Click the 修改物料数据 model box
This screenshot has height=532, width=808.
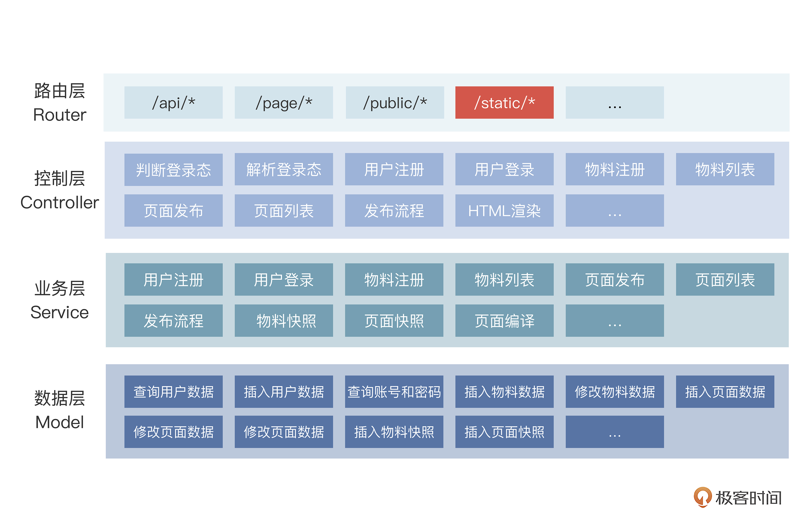[x=614, y=392]
